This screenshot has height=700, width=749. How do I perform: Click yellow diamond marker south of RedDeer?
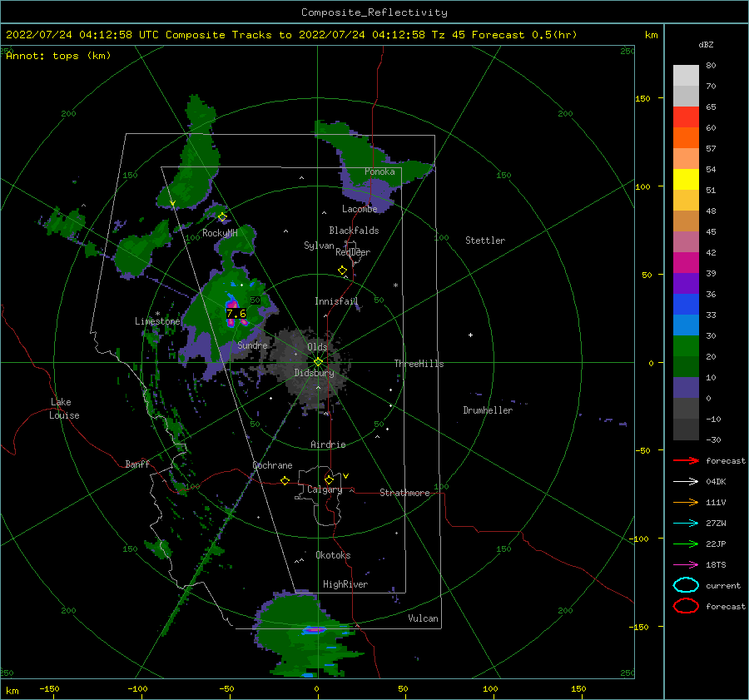(342, 271)
